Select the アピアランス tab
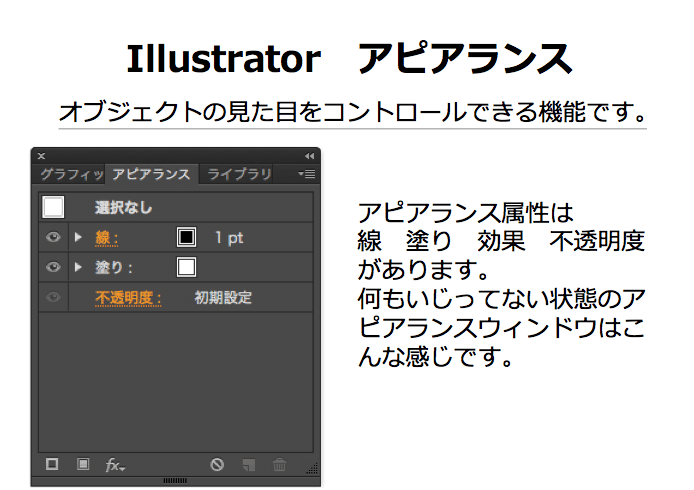Image resolution: width=694 pixels, height=490 pixels. coord(151,174)
